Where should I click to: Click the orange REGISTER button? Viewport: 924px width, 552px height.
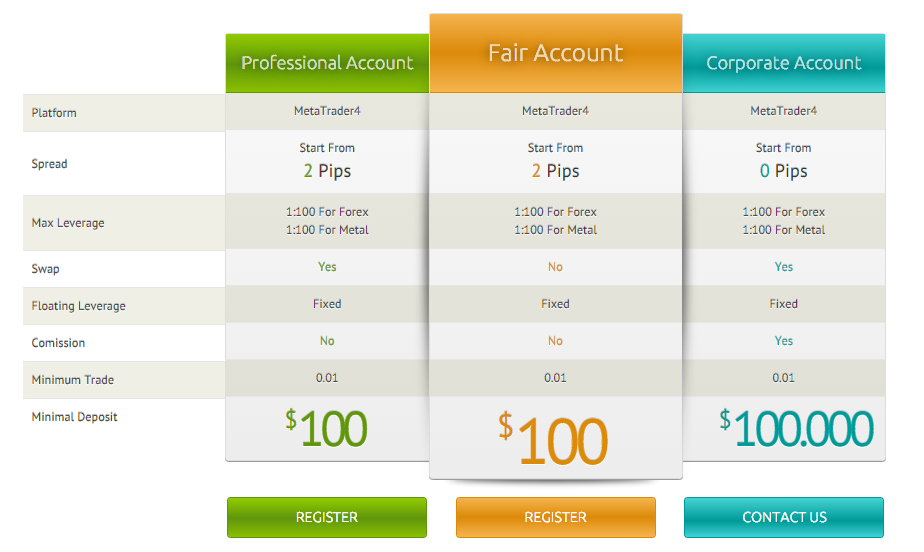(555, 517)
